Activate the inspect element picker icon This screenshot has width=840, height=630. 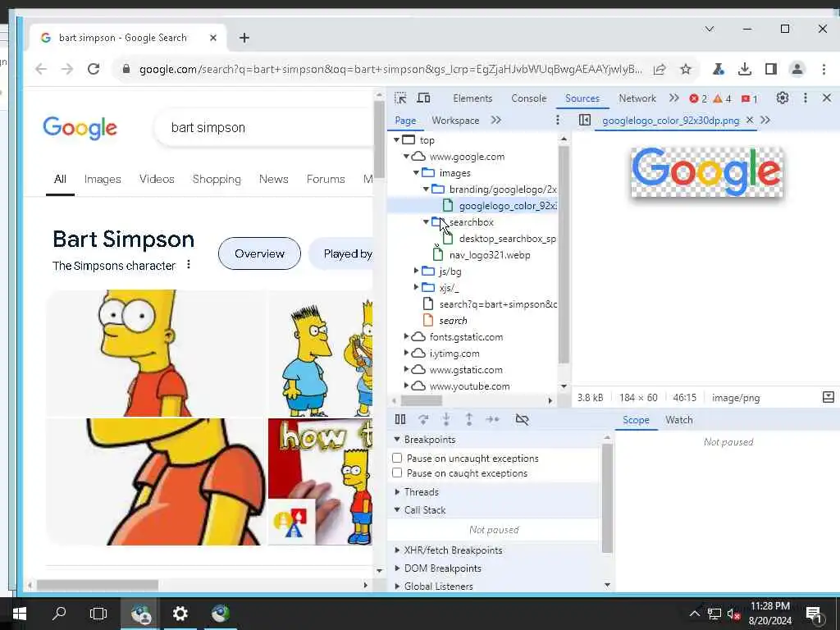click(x=400, y=98)
